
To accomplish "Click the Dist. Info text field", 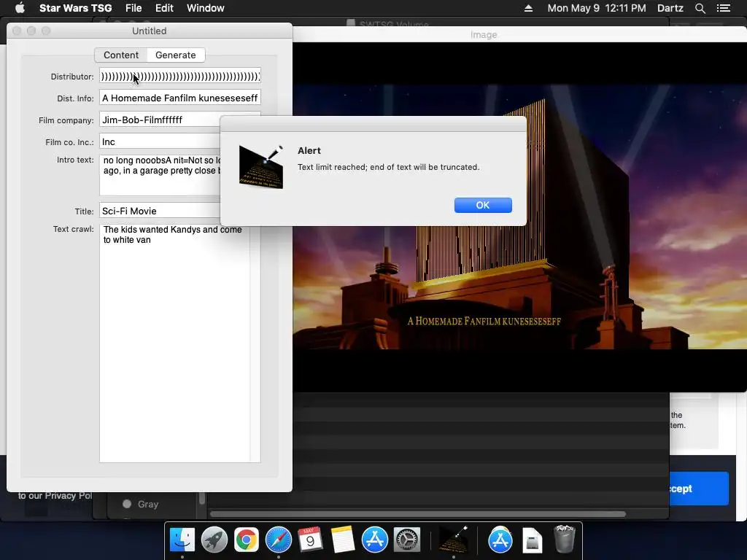I will pyautogui.click(x=180, y=98).
